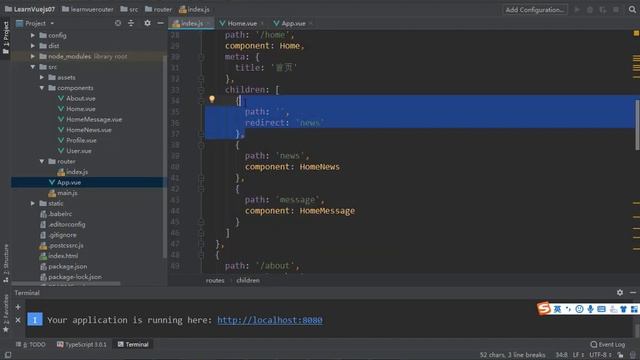This screenshot has height=360, width=640.
Task: Minimize the Terminal panel
Action: (x=633, y=292)
